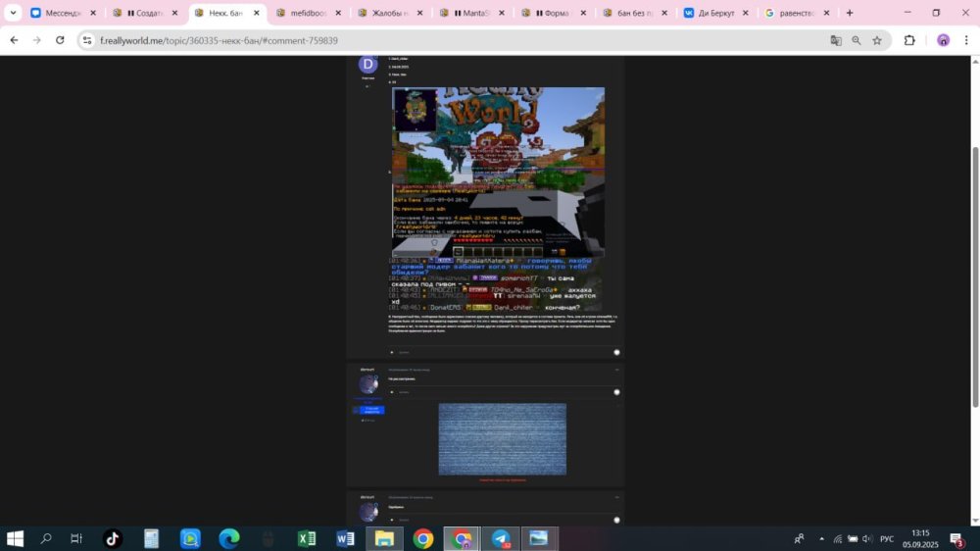Open Excel from the taskbar
The image size is (980, 551).
(x=306, y=538)
